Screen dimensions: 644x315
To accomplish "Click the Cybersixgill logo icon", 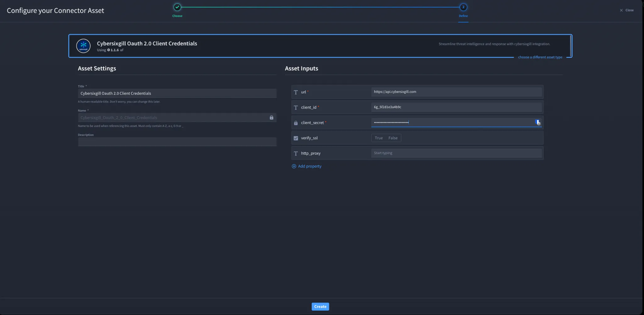I will pos(83,46).
